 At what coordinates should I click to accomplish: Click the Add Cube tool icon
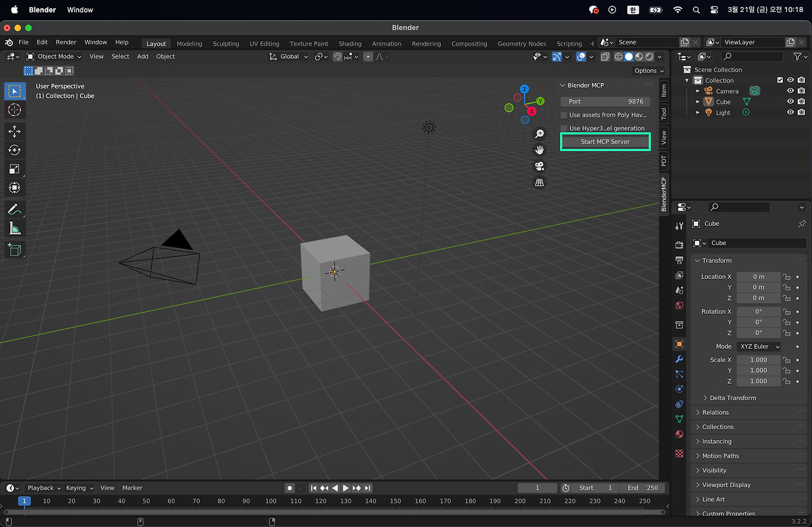pos(14,249)
